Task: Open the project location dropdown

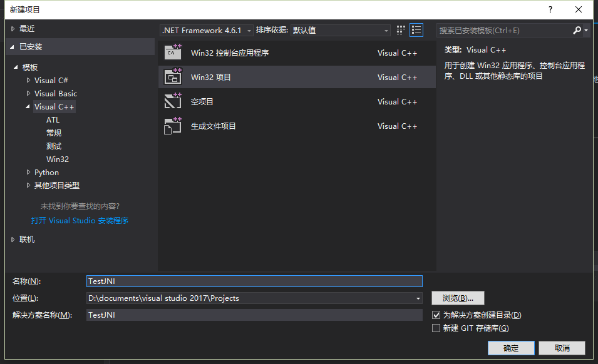Action: point(418,298)
